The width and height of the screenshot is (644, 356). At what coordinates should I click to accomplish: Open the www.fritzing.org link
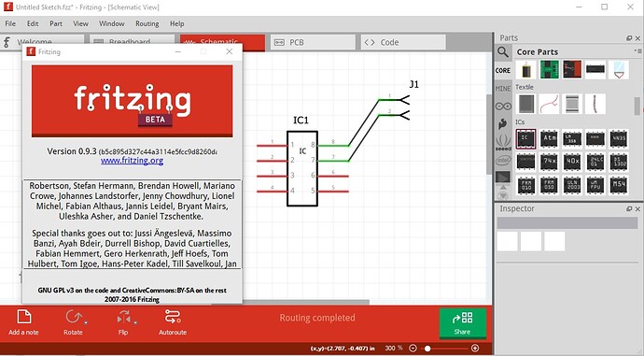[x=132, y=161]
